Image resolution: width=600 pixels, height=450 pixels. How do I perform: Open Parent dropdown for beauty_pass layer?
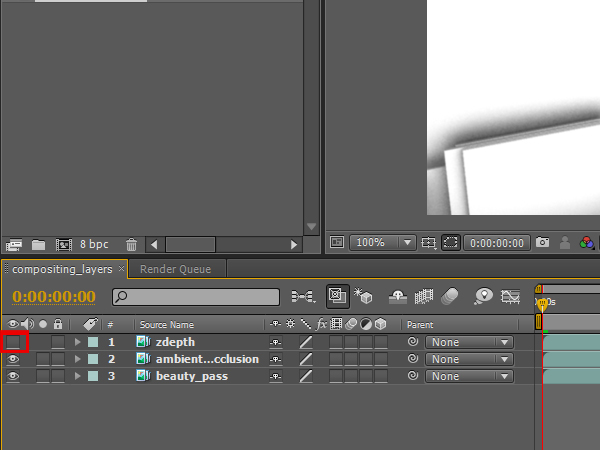click(x=469, y=376)
